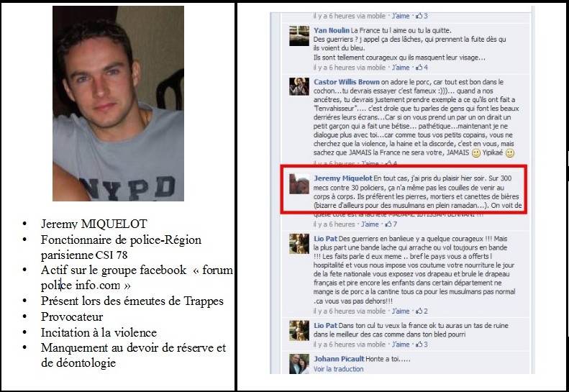Click the Johann Picault name link
This screenshot has height=392, width=569.
pyautogui.click(x=339, y=359)
